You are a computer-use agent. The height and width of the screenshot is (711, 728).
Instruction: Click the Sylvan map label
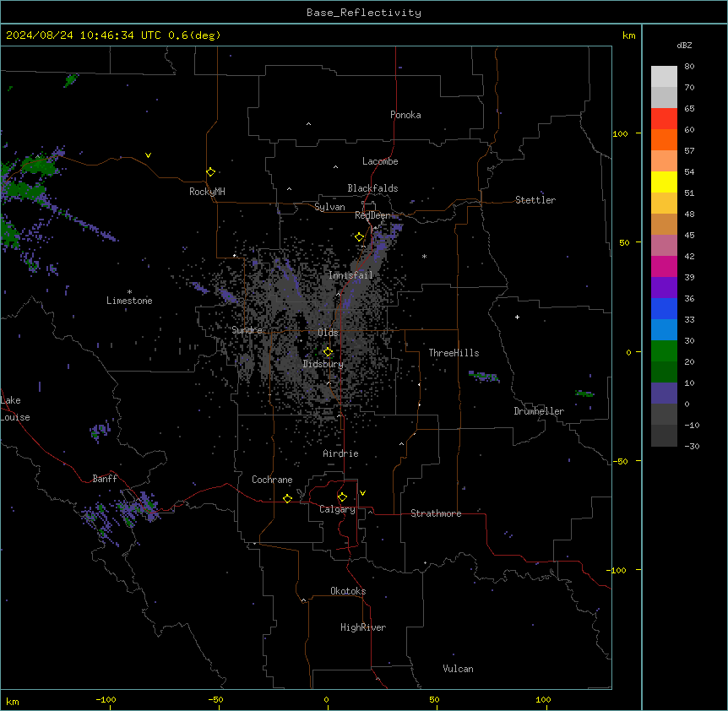point(329,207)
